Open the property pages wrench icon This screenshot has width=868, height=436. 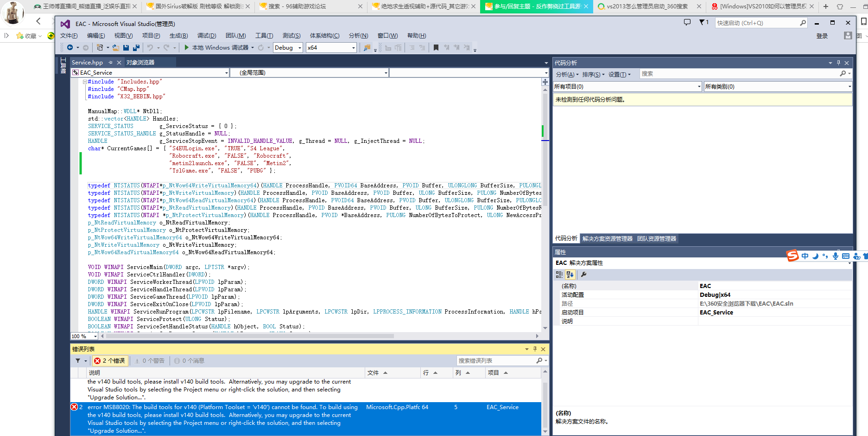pyautogui.click(x=583, y=275)
